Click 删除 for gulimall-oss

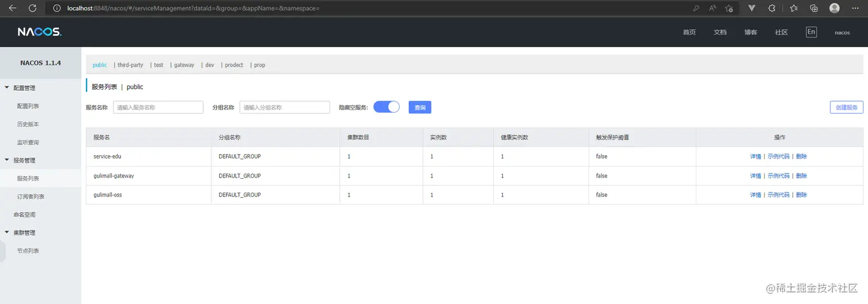(801, 195)
